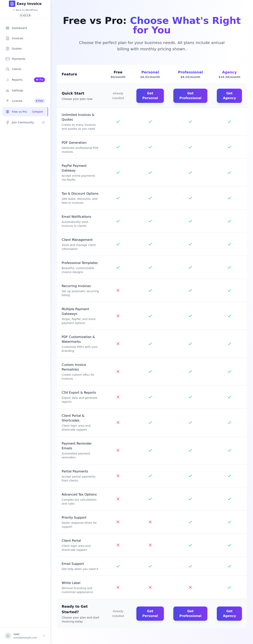Click the top Get Professional button
This screenshot has height=644, width=253.
click(x=190, y=96)
